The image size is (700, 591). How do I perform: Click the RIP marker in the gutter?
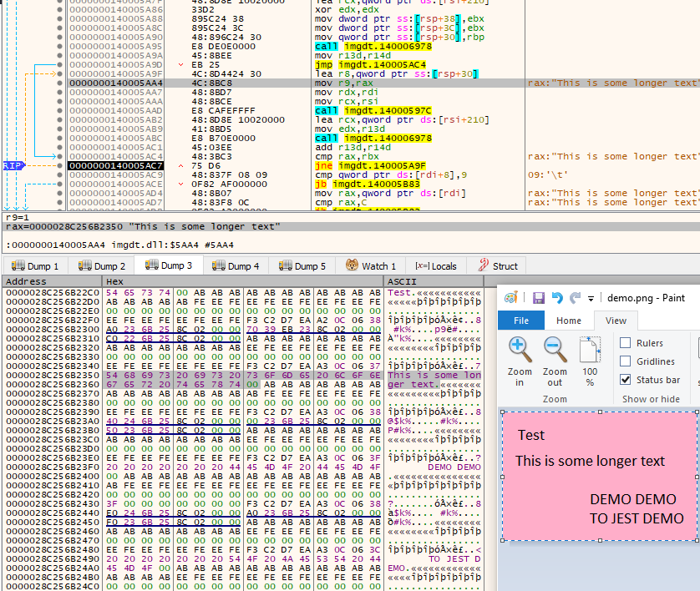pyautogui.click(x=13, y=165)
